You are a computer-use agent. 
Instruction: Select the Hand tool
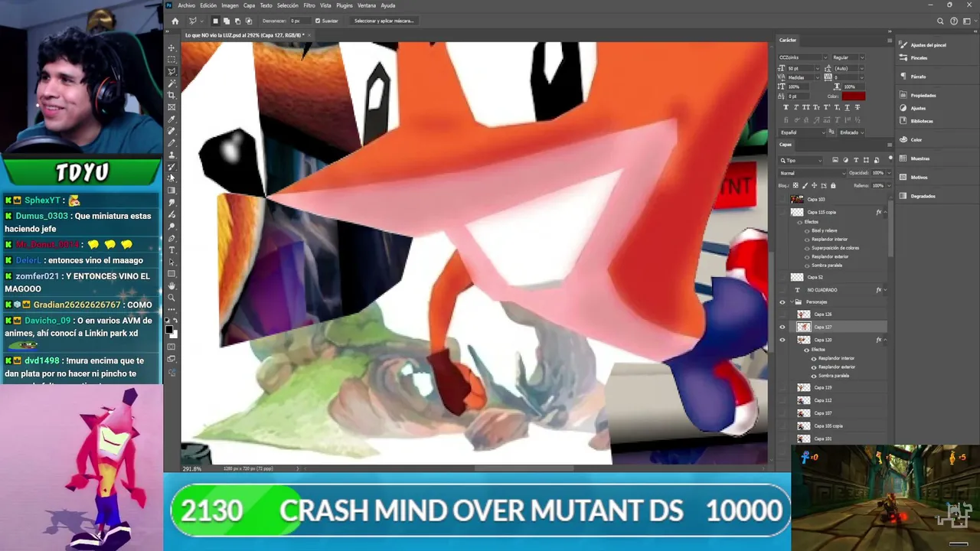tap(171, 285)
